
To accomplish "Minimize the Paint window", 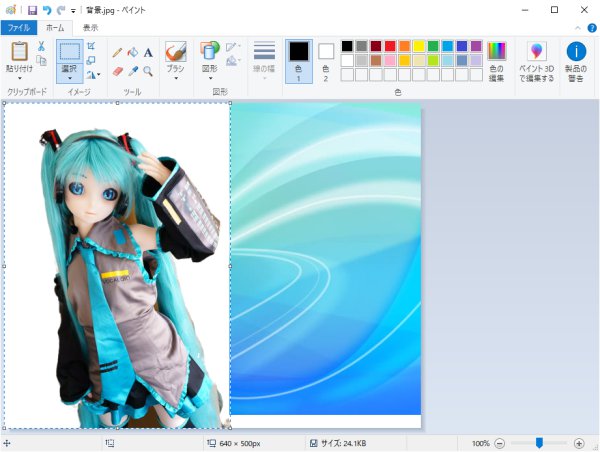I will point(525,10).
